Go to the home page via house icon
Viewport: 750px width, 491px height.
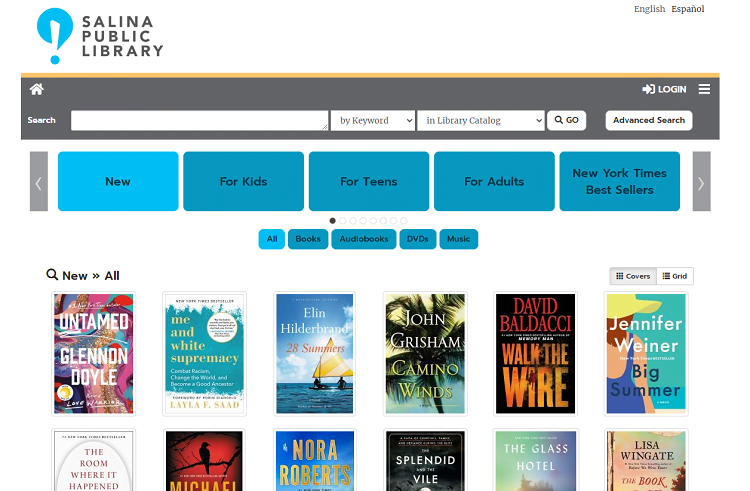37,89
